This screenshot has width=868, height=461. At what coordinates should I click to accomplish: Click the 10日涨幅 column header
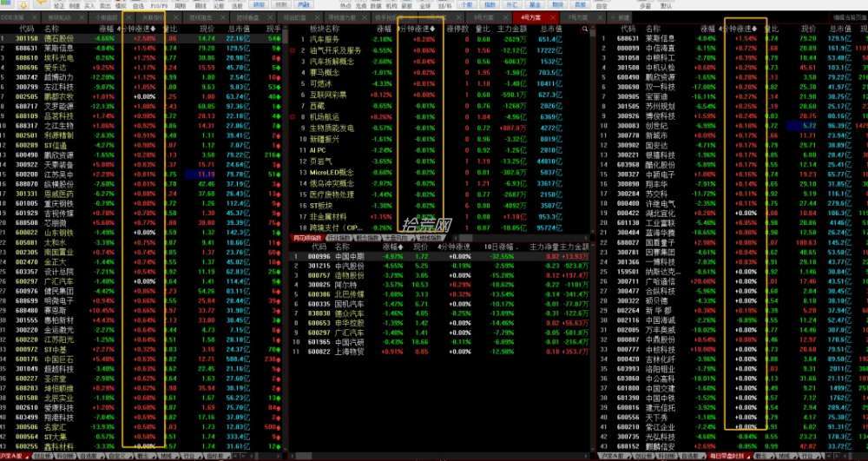[x=501, y=247]
